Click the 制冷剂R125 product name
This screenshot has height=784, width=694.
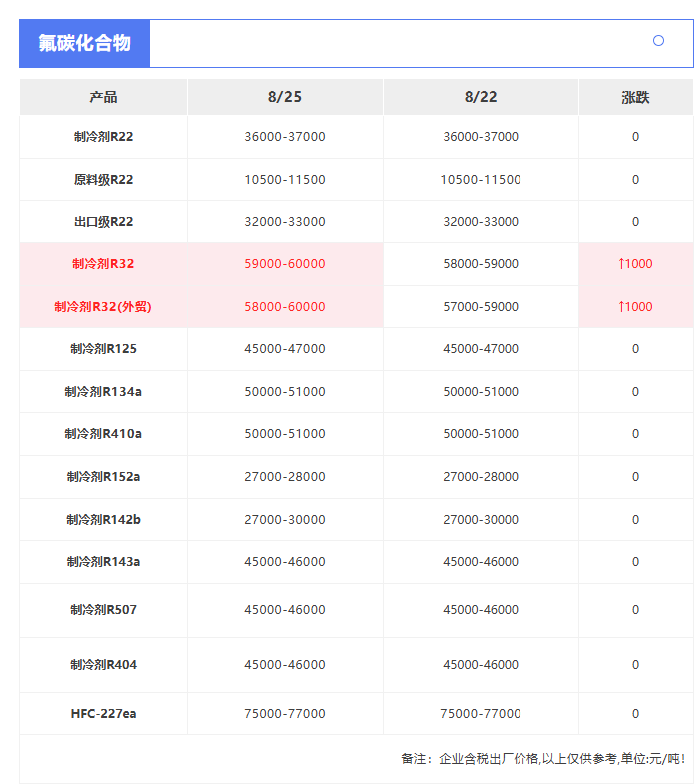pyautogui.click(x=103, y=348)
